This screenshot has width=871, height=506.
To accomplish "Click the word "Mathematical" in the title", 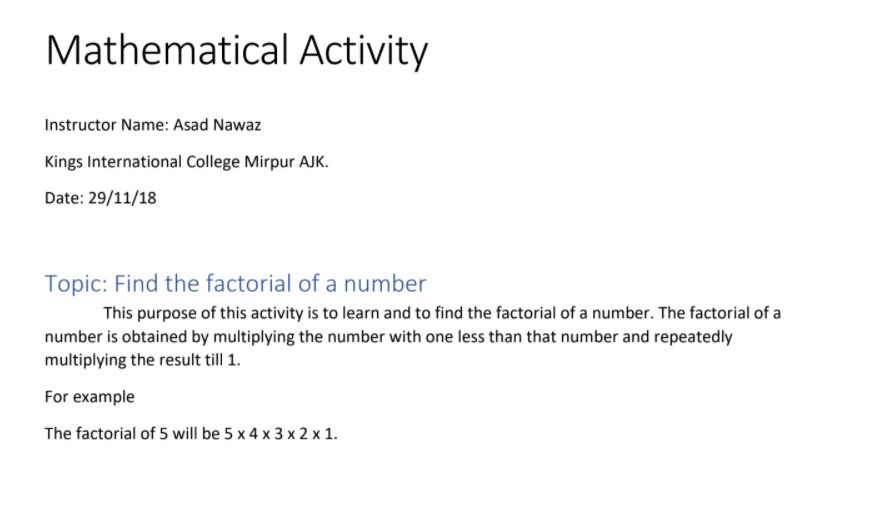I will coord(165,50).
